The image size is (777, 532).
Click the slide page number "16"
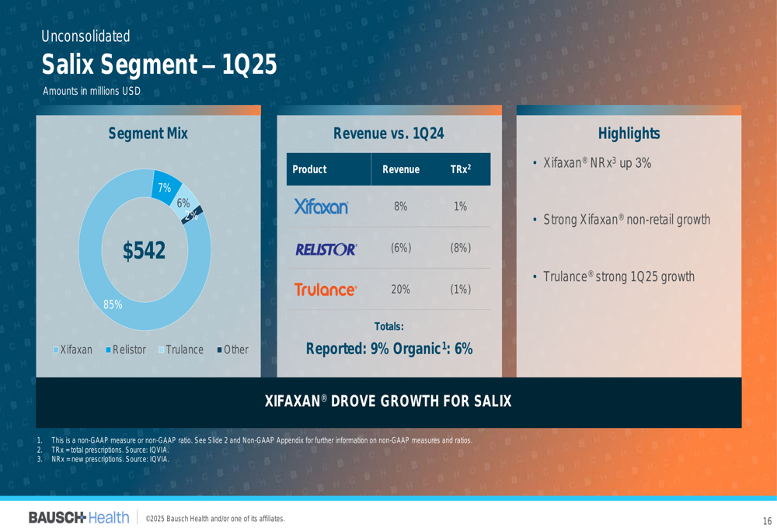767,521
